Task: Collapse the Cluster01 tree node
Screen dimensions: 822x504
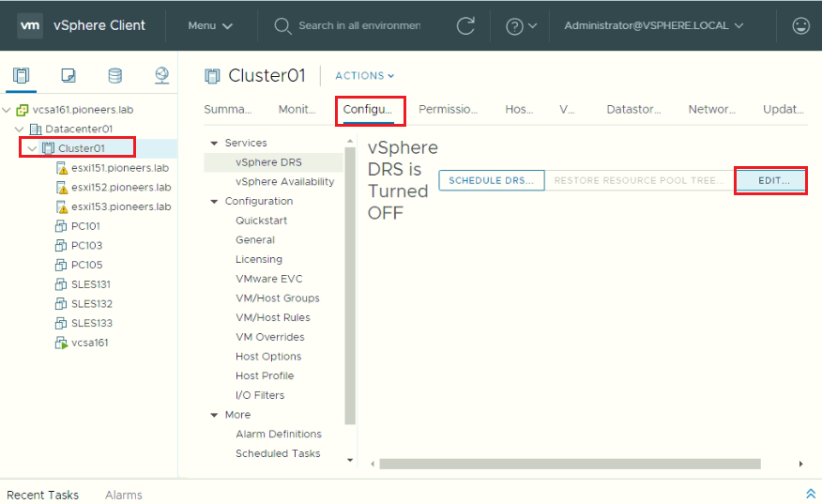Action: tap(33, 148)
